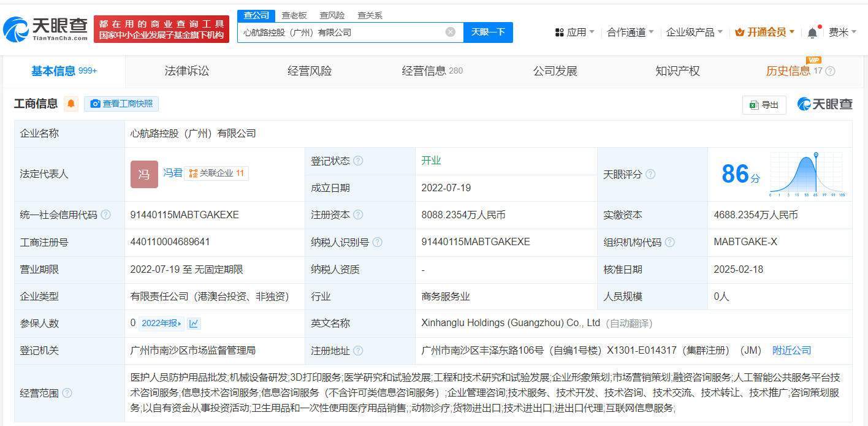
Task: Click the 导出 export button
Action: coord(764,105)
